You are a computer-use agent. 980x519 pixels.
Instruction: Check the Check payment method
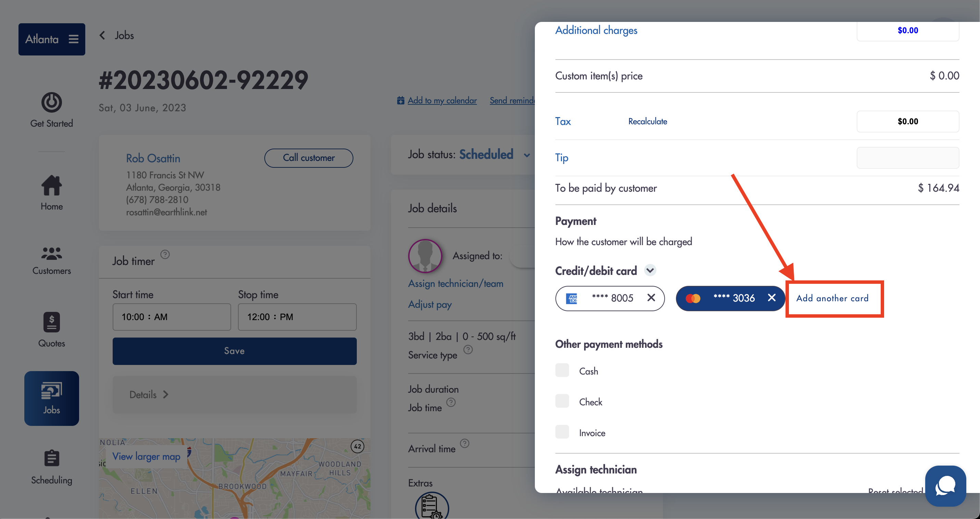click(x=562, y=401)
